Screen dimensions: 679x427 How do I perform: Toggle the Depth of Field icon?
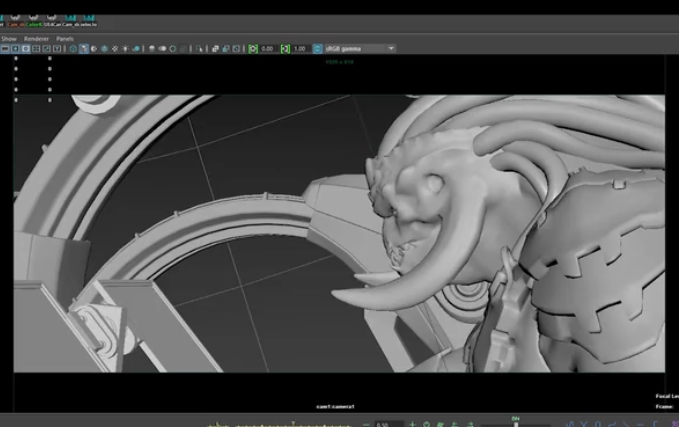[x=183, y=49]
